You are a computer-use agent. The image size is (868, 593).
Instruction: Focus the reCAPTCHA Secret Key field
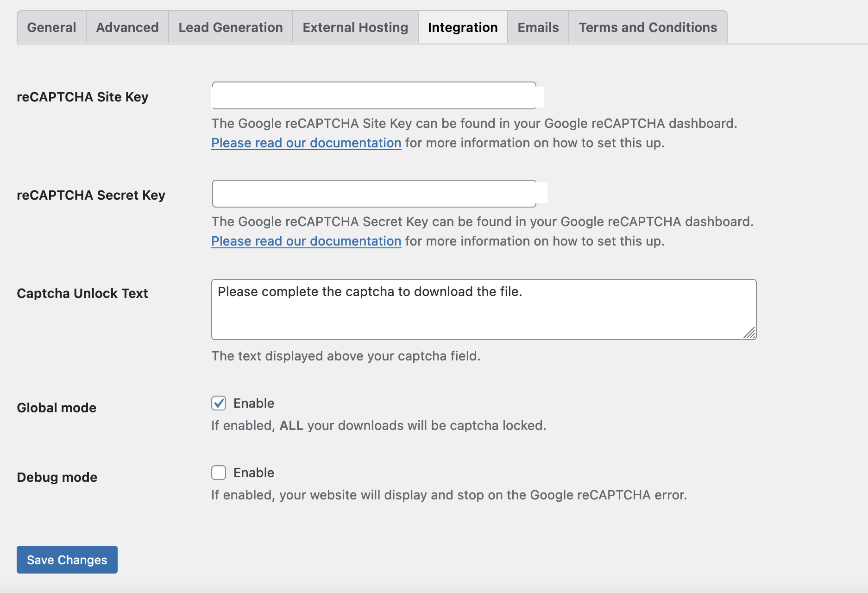[374, 194]
